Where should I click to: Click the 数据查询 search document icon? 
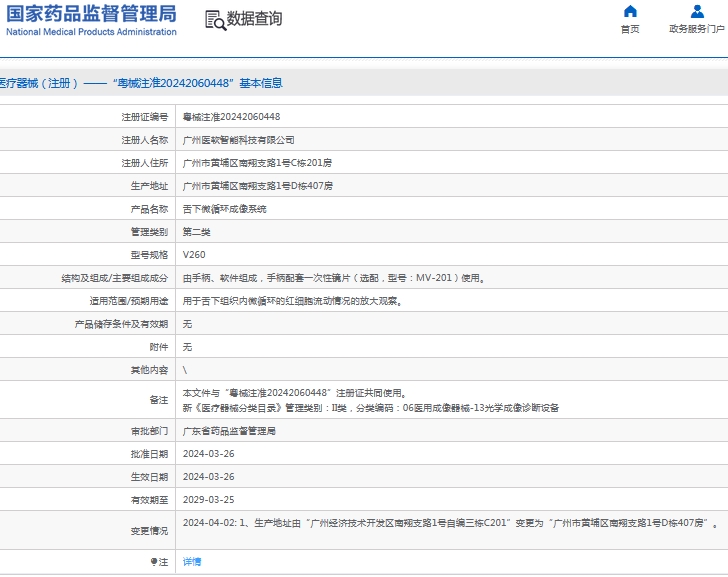(215, 20)
